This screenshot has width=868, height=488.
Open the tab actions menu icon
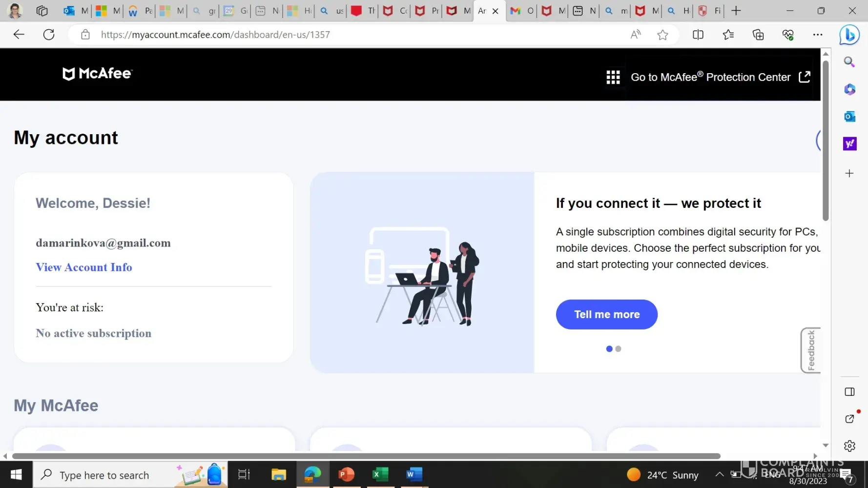(x=42, y=11)
